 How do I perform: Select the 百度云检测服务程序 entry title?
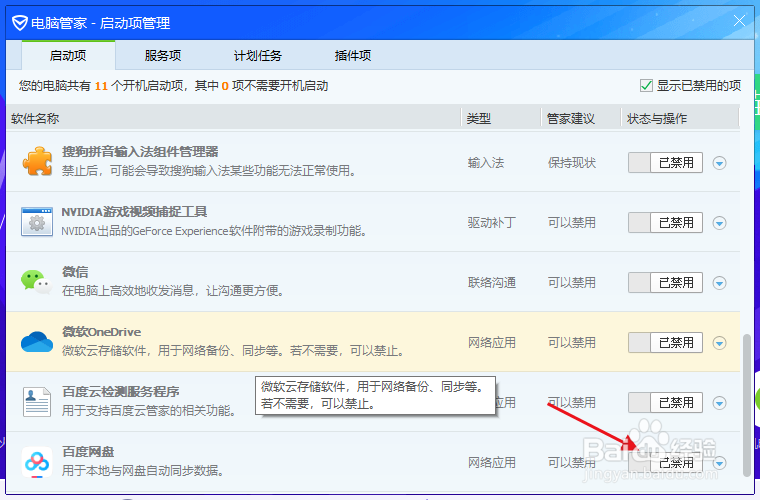pyautogui.click(x=121, y=391)
